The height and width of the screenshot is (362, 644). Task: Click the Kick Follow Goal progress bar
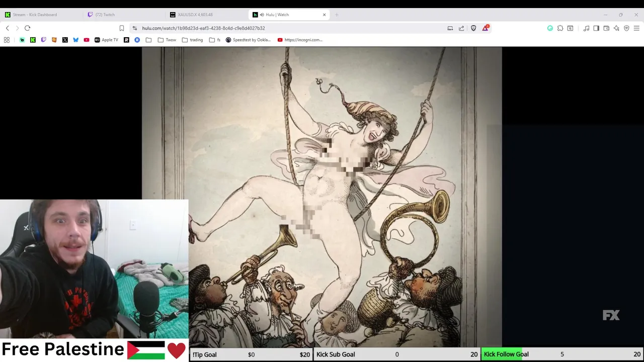562,354
